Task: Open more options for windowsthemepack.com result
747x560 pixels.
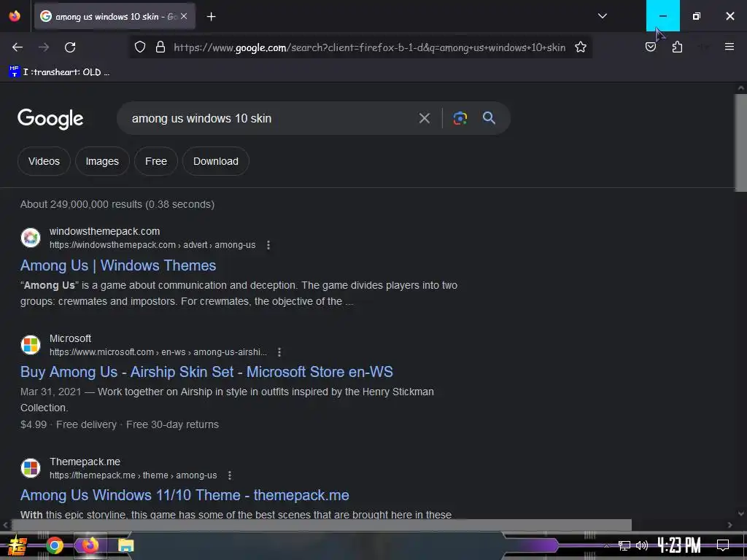Action: 268,245
